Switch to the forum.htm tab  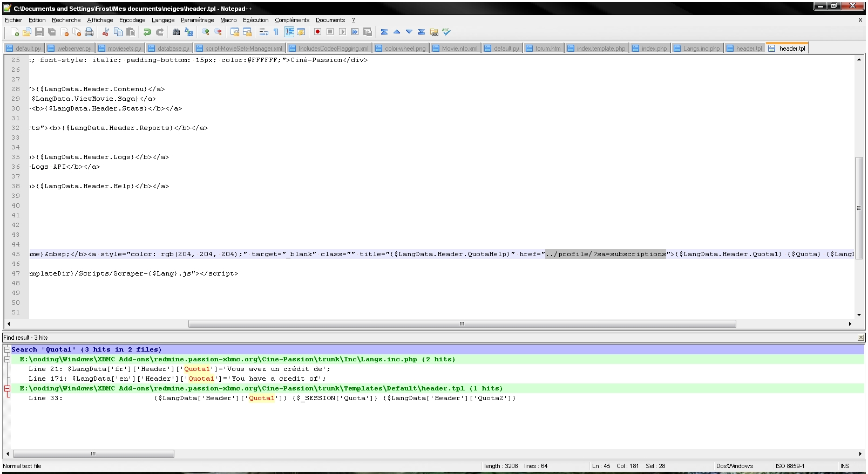pyautogui.click(x=544, y=48)
